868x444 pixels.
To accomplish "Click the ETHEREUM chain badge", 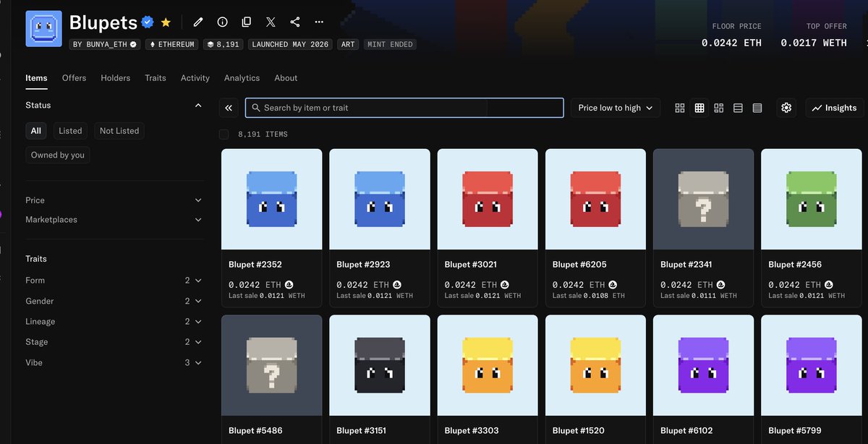I will (x=171, y=44).
